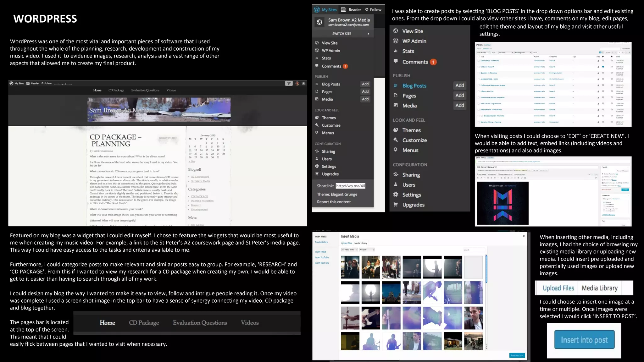
Task: Click the new post pencil icon in blog toolbar
Action: pyautogui.click(x=289, y=83)
